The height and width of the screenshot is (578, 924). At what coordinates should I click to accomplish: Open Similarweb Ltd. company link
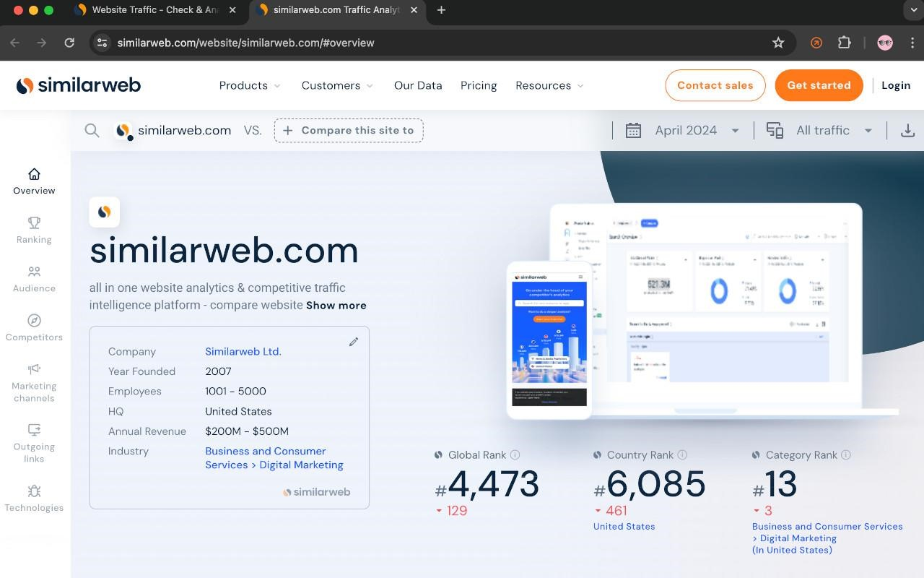(x=243, y=352)
